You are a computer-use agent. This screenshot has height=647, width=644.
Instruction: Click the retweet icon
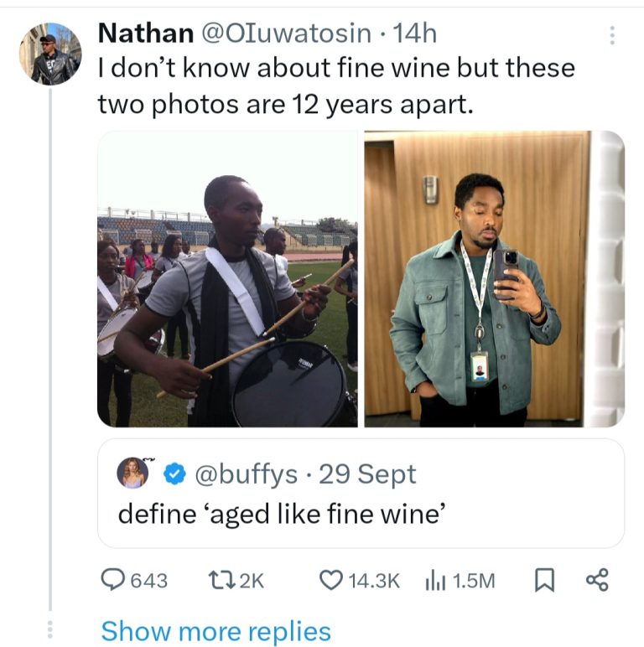218,580
